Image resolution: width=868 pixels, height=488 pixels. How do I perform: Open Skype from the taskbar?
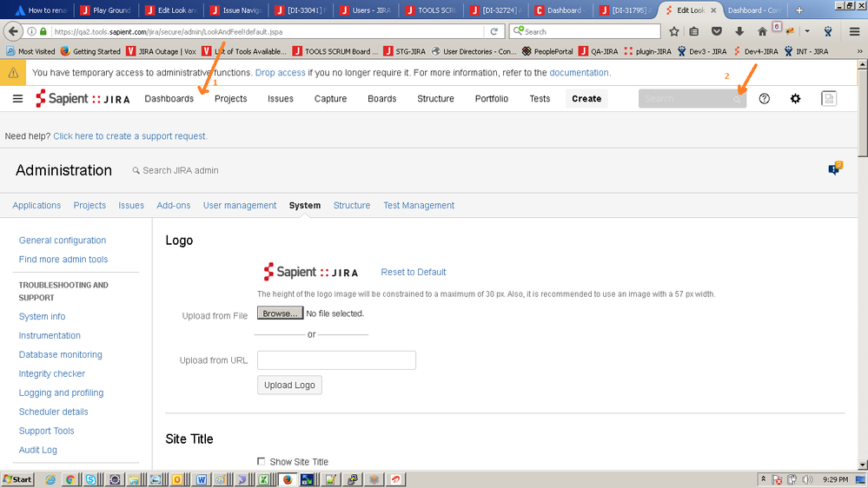click(x=90, y=479)
